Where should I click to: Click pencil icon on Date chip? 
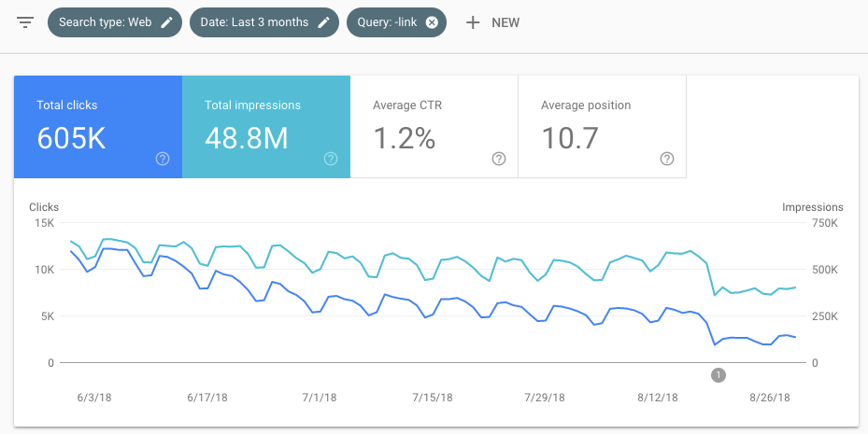[x=323, y=22]
